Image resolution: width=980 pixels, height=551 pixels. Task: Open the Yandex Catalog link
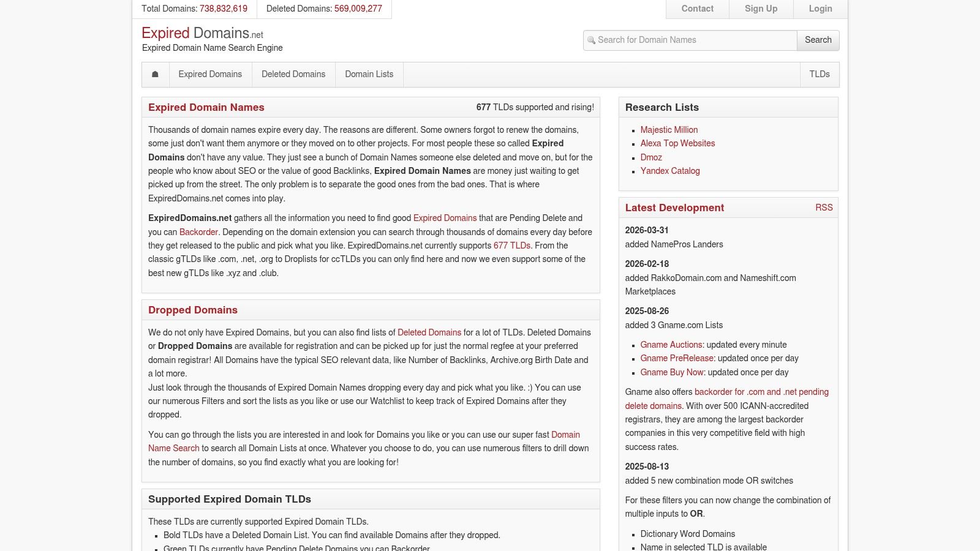pyautogui.click(x=670, y=171)
